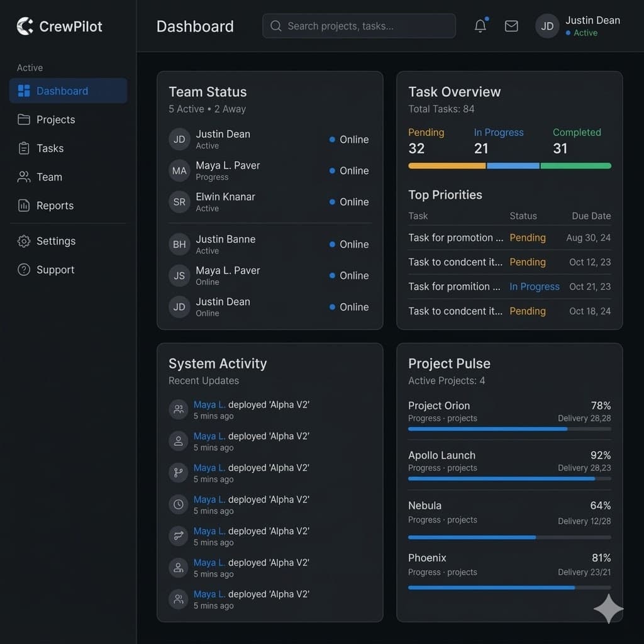This screenshot has height=644, width=644.
Task: Click the Tasks checklist icon in sidebar
Action: point(24,148)
